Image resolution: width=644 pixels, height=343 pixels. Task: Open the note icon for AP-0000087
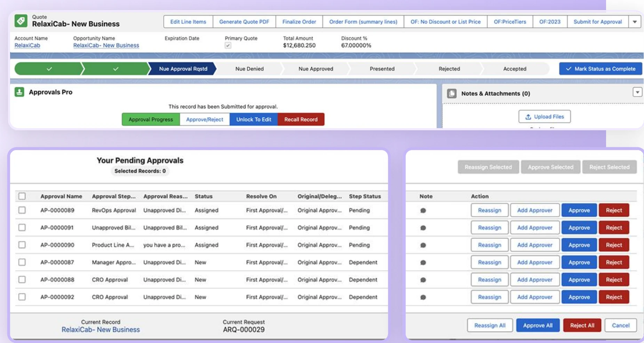point(423,263)
